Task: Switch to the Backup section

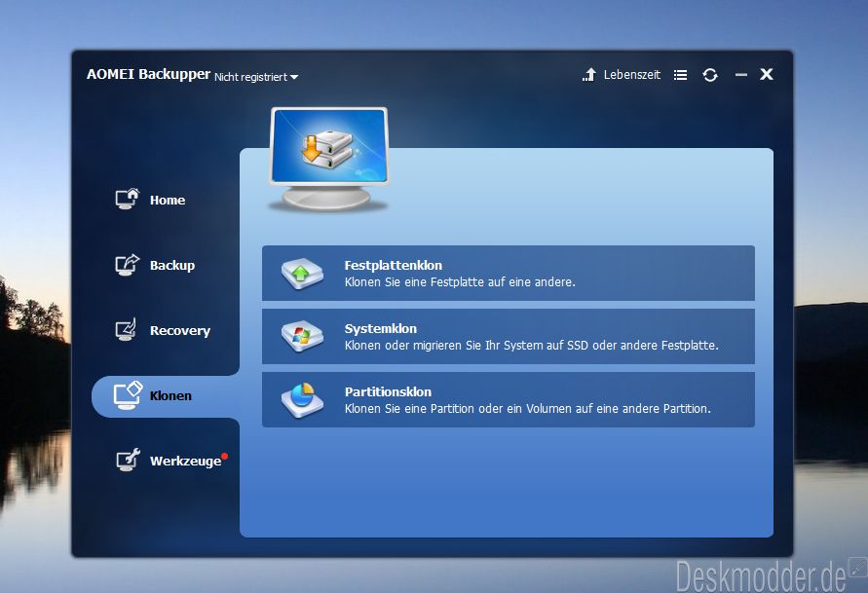Action: click(x=172, y=265)
